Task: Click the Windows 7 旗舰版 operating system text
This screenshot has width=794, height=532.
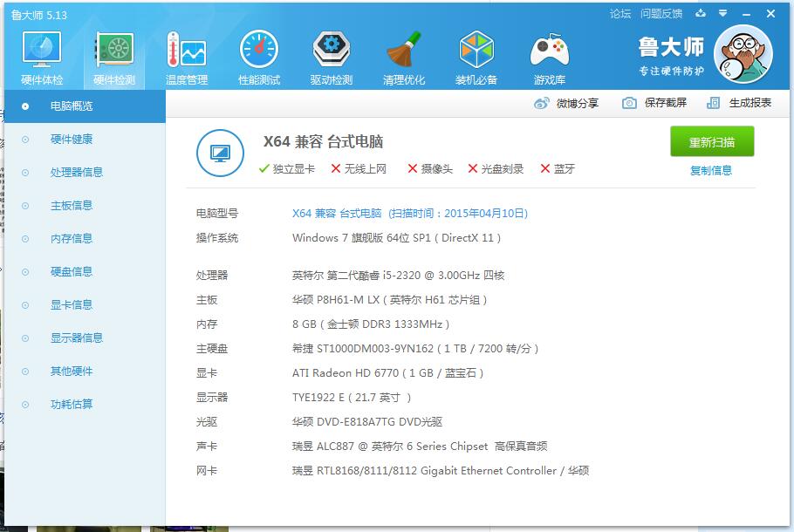Action: click(x=396, y=238)
